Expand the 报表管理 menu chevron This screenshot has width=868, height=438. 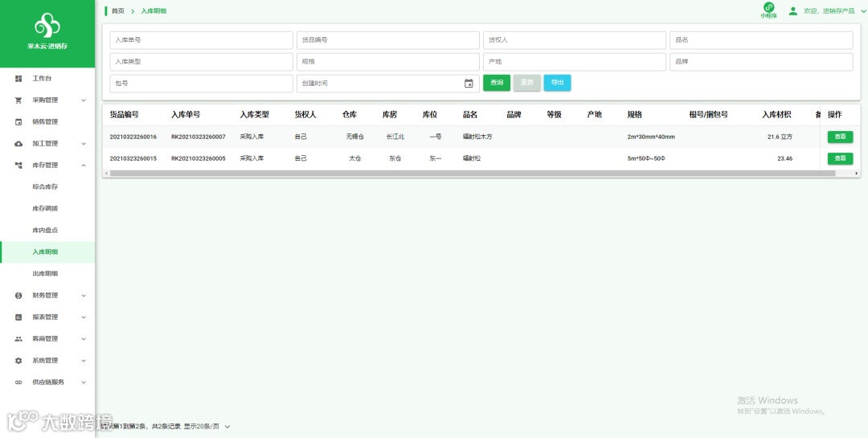pos(84,317)
